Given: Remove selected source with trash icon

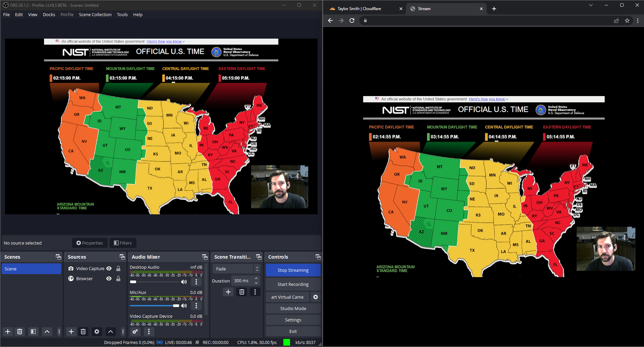Looking at the screenshot, I should click(83, 332).
